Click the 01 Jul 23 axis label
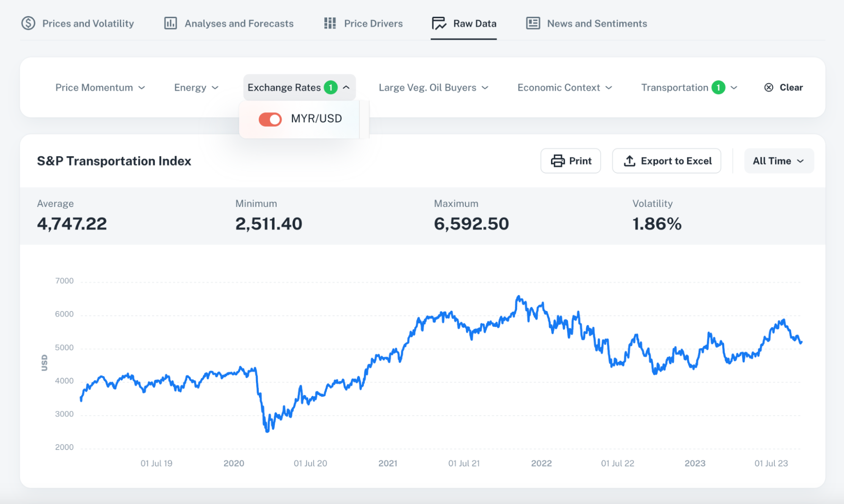This screenshot has width=844, height=504. click(771, 463)
